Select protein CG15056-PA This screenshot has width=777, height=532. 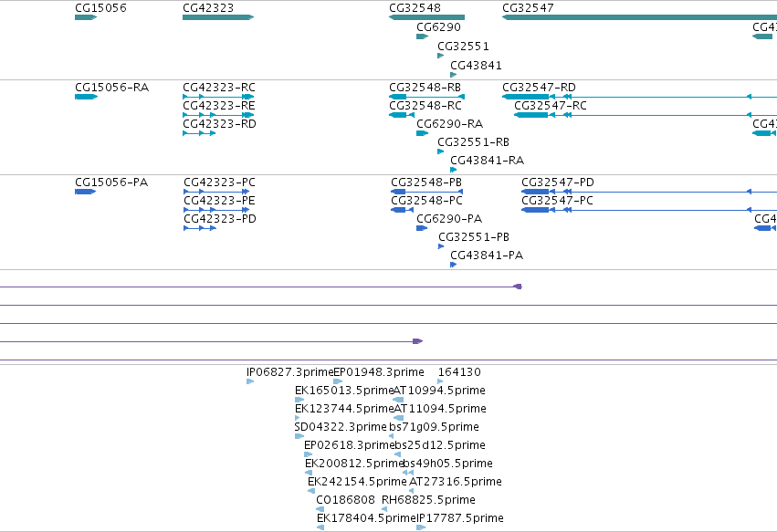pos(111,183)
